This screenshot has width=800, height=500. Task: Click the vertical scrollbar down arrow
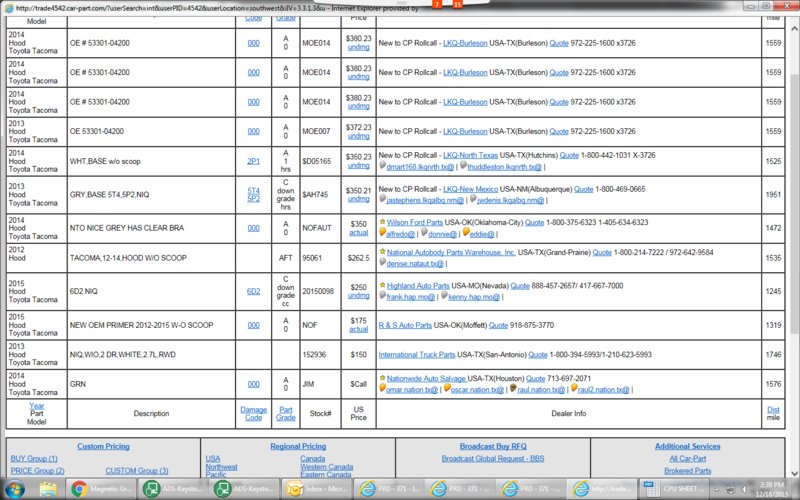(x=794, y=473)
